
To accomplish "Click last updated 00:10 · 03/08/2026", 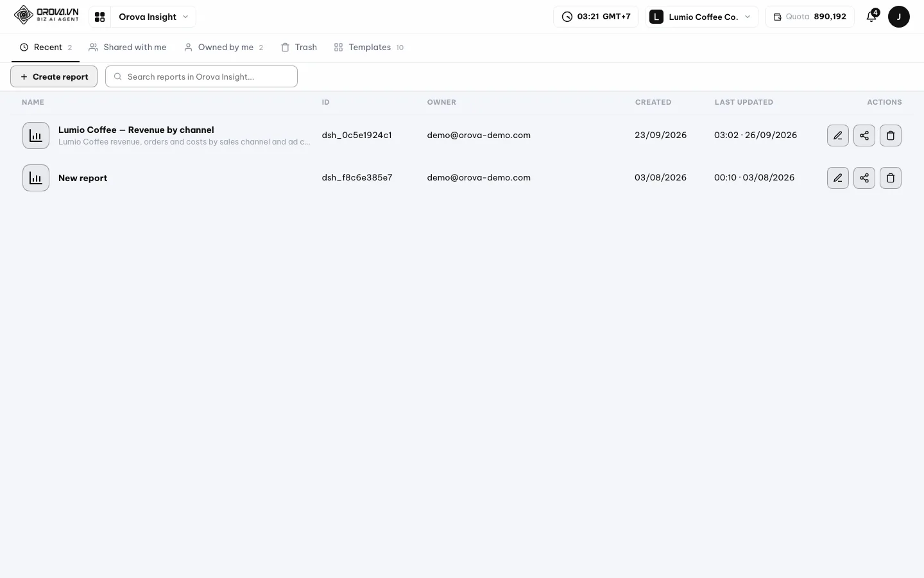I will [754, 177].
